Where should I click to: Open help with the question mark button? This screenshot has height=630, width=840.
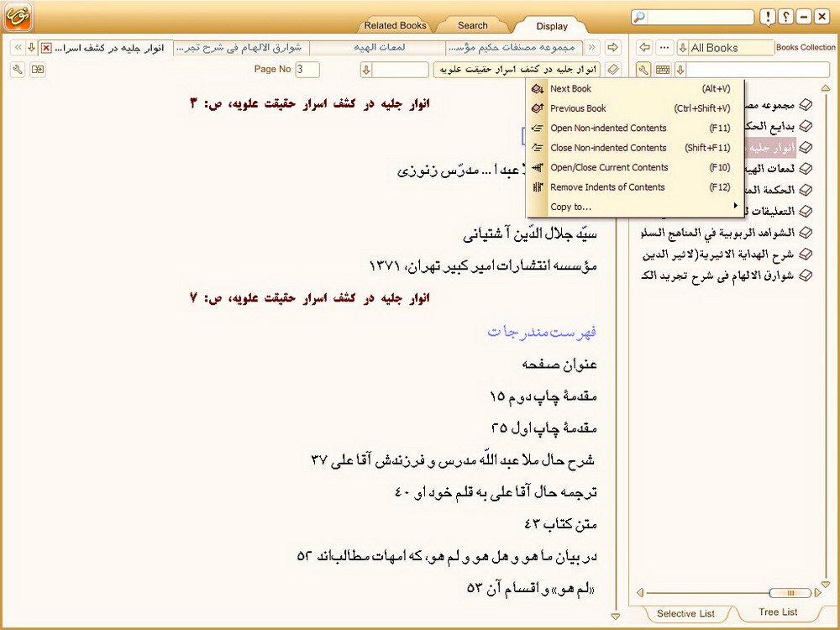click(785, 17)
